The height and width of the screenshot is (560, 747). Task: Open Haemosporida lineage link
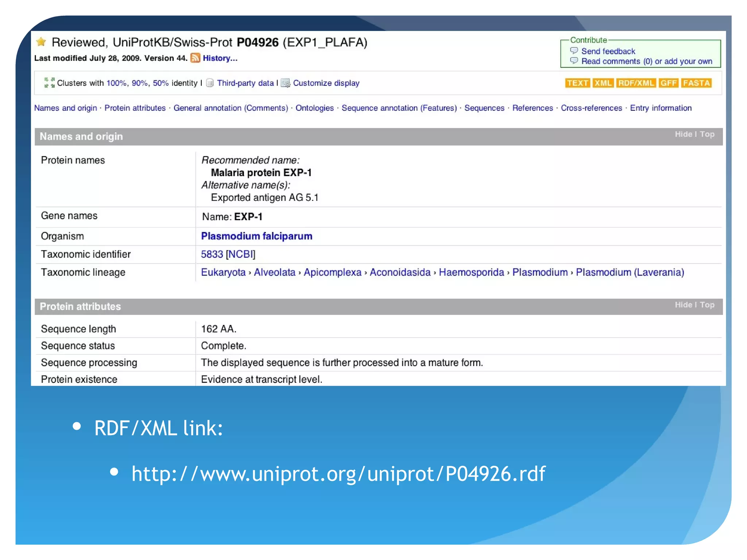(471, 272)
